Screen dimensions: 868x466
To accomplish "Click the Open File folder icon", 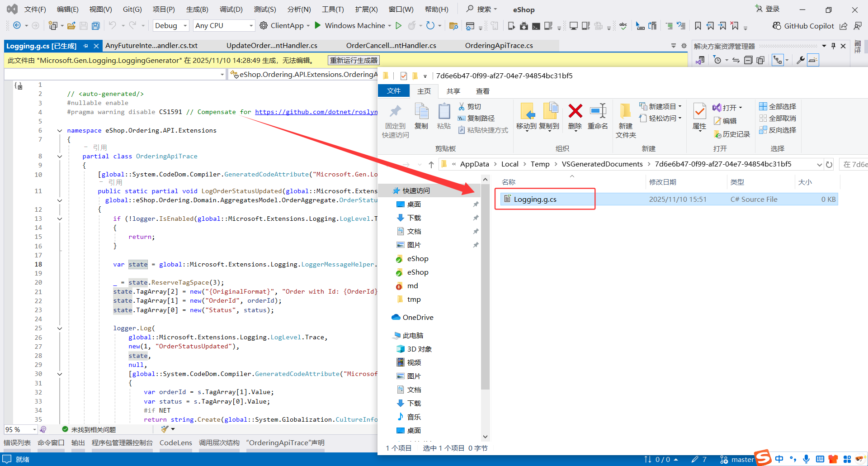I will point(71,26).
